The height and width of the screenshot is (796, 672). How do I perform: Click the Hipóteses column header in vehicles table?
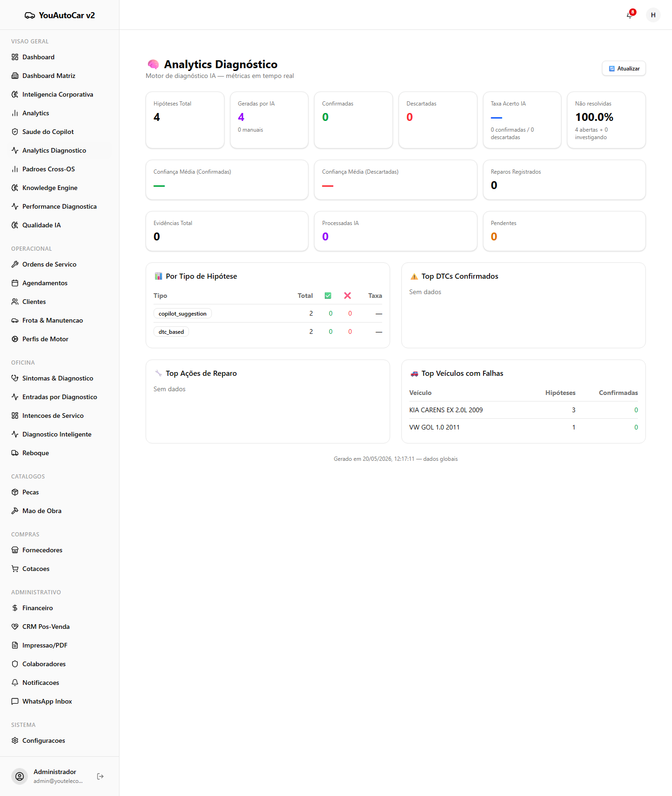(x=560, y=393)
